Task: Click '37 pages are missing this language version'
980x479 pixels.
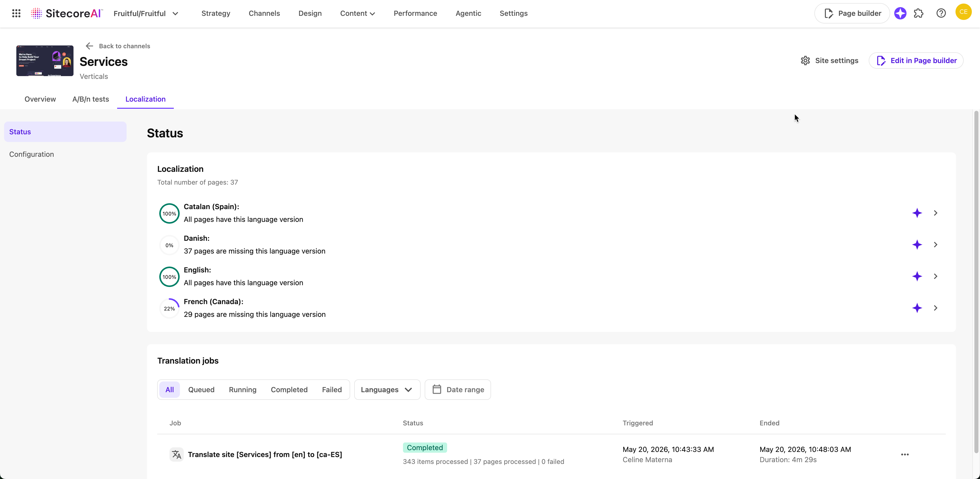Action: (x=254, y=251)
